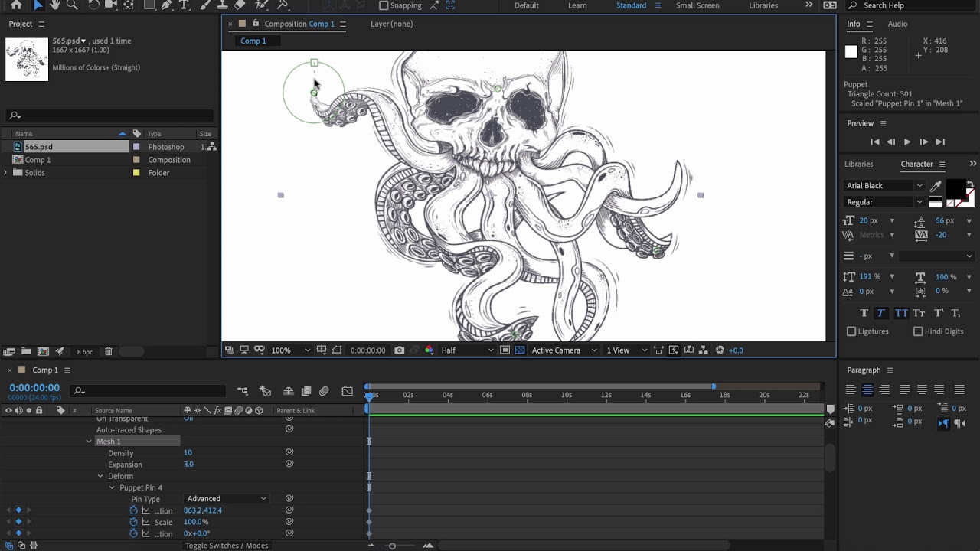Delete selected project item with trash icon
Screen dimensions: 980x551
[x=108, y=351]
